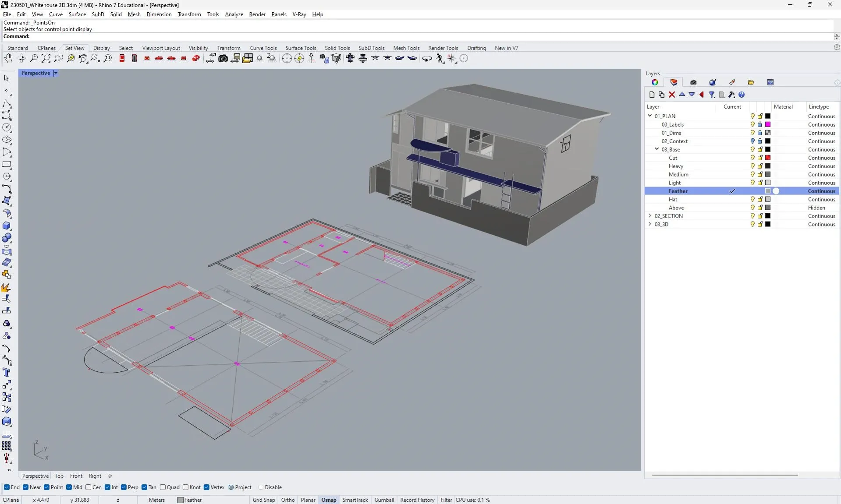Hide the Cut layer via lightbulb
Screen dimensions: 841x504
coord(752,158)
